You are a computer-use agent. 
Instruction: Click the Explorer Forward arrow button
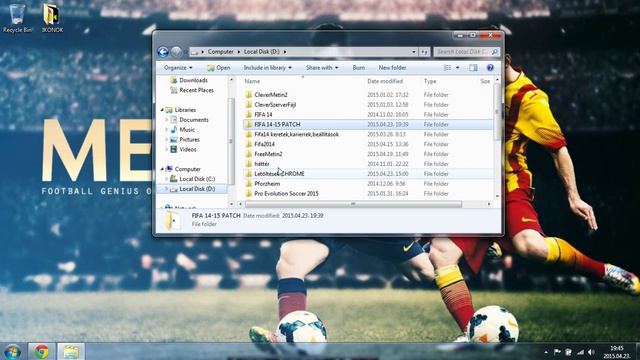[176, 52]
